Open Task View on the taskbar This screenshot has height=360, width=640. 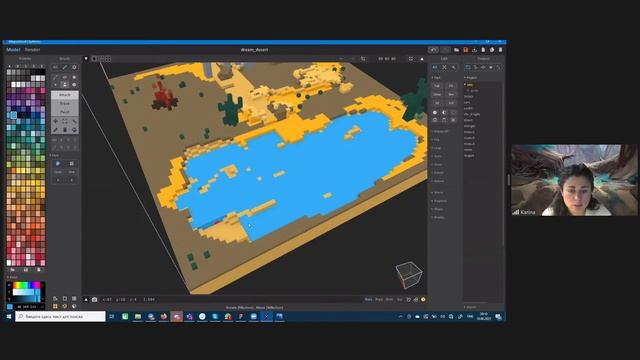click(112, 316)
